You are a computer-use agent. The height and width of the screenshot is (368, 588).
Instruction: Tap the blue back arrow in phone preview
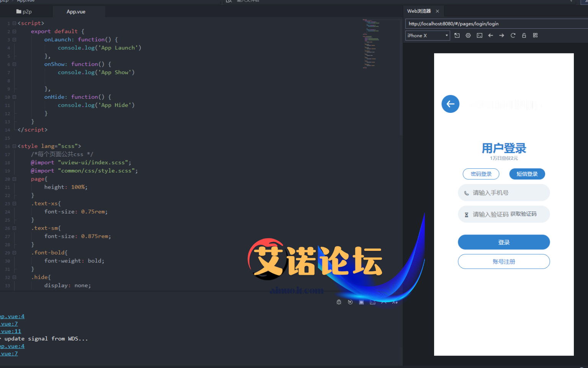[450, 104]
